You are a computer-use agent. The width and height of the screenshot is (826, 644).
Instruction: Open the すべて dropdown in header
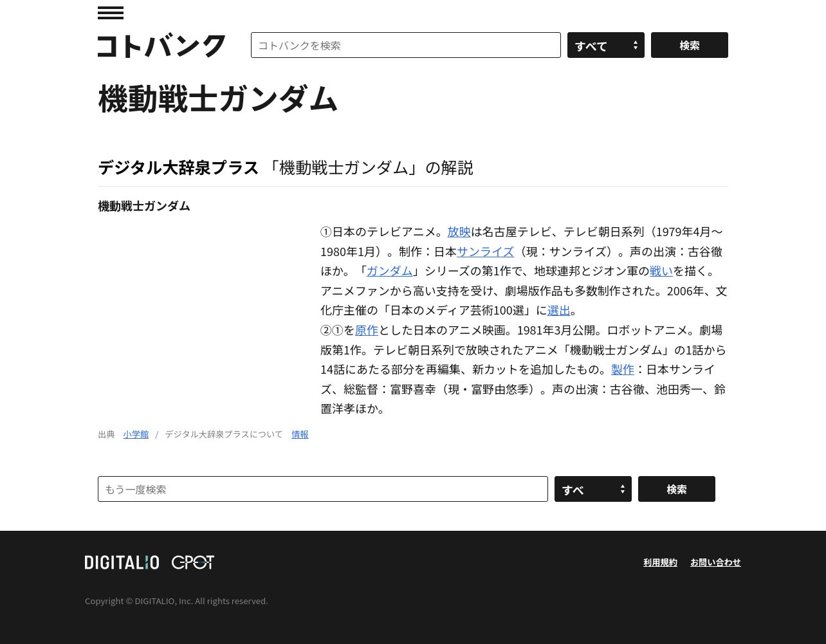click(606, 45)
